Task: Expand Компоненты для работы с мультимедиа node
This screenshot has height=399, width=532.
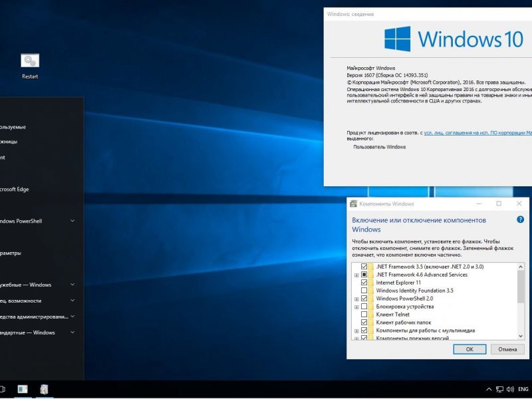Action: coord(356,331)
